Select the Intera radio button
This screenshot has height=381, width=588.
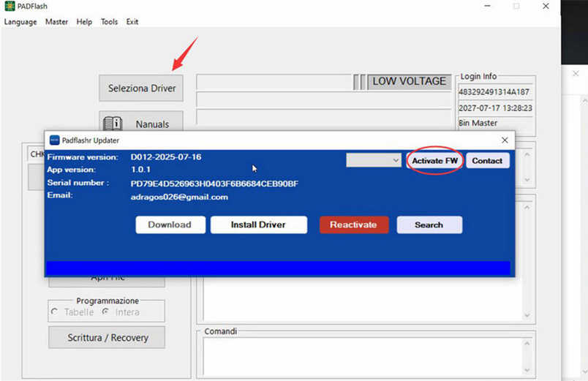click(x=106, y=312)
